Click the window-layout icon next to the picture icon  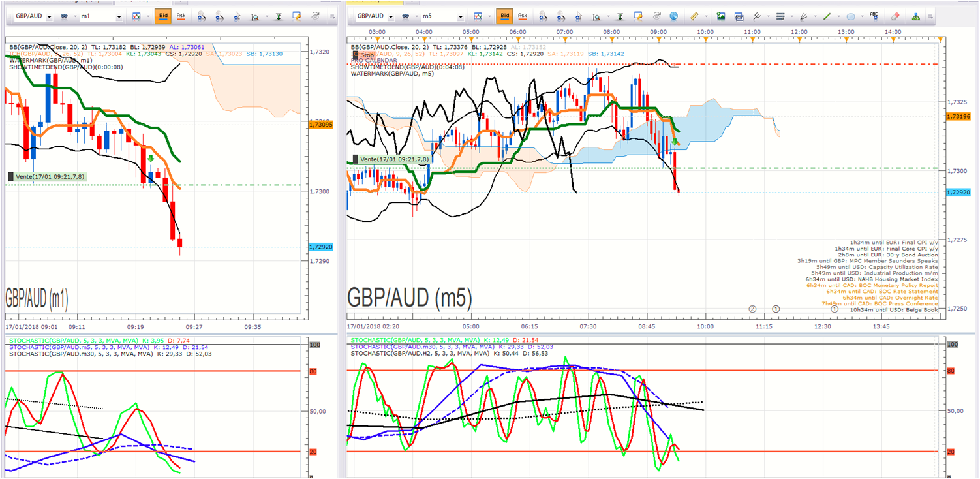pyautogui.click(x=739, y=16)
